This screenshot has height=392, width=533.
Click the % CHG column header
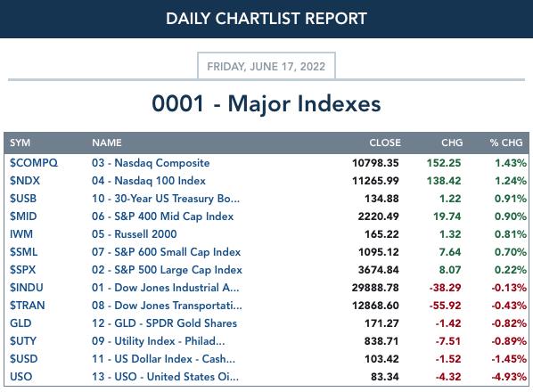pyautogui.click(x=506, y=143)
